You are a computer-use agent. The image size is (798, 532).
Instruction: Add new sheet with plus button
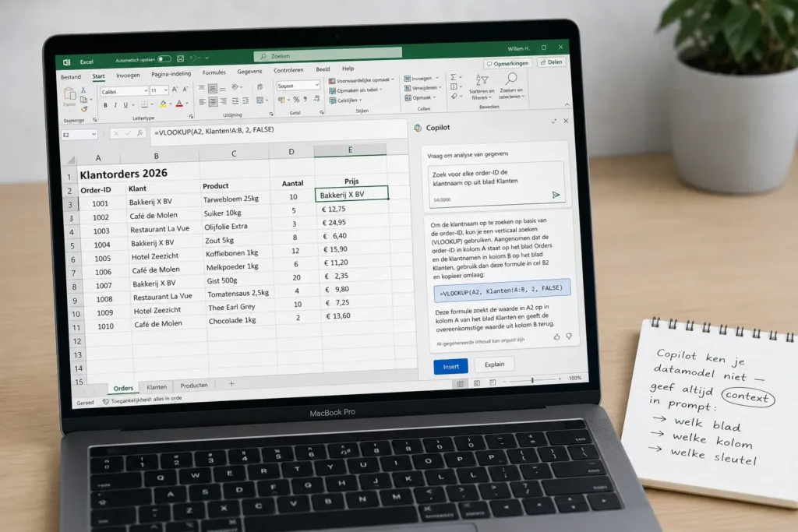231,383
